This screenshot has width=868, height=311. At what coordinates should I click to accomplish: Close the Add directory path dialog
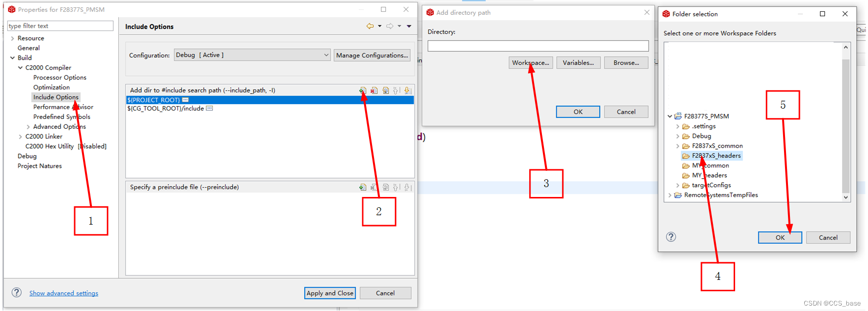[x=647, y=12]
